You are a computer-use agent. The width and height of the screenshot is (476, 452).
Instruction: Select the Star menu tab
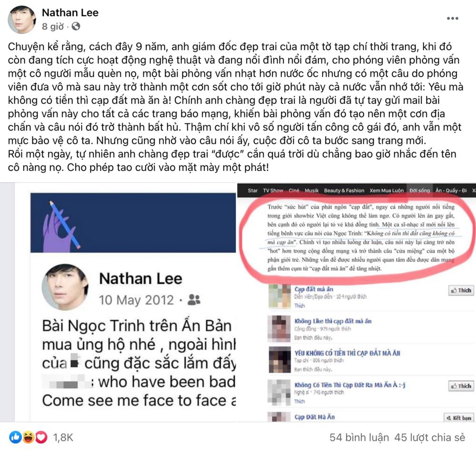coord(253,191)
